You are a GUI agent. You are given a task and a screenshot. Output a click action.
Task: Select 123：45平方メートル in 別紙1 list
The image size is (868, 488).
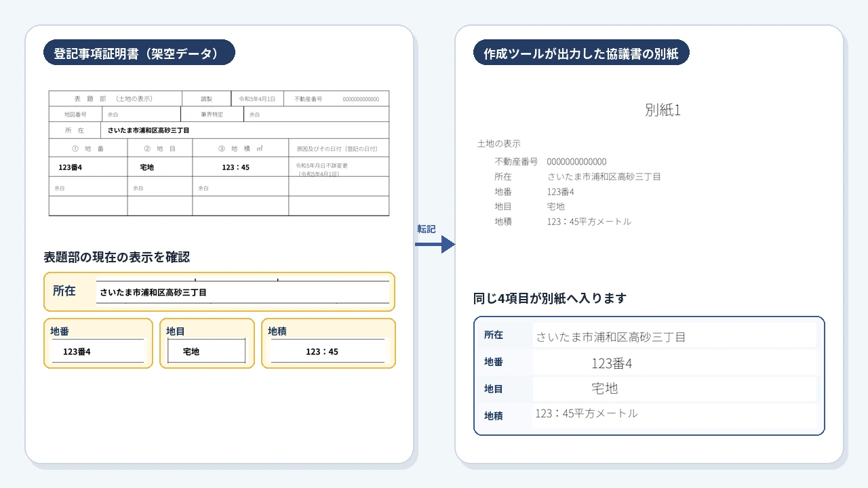(x=589, y=221)
